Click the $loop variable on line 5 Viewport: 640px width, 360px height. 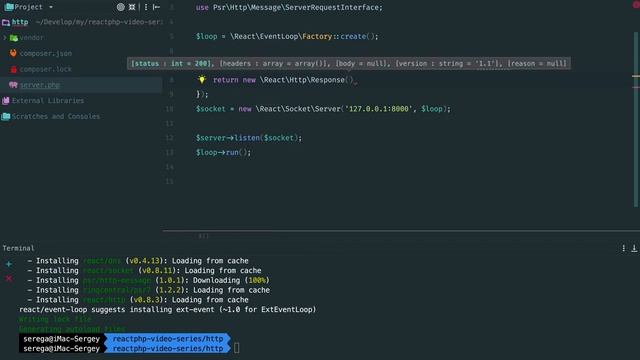point(207,36)
